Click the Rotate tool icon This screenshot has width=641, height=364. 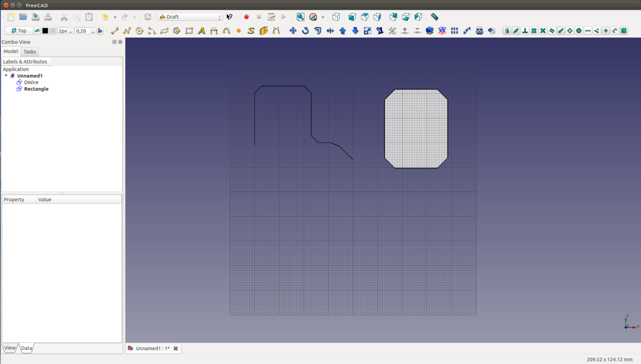[306, 31]
